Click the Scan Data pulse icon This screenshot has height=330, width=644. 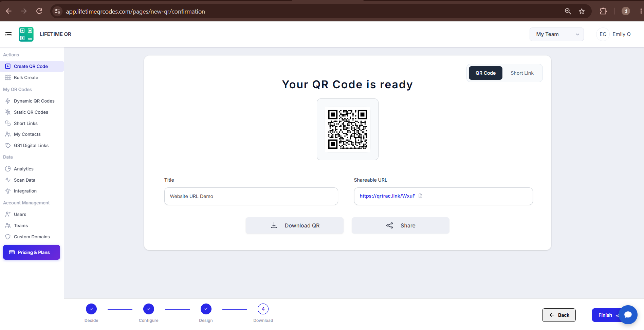(8, 180)
